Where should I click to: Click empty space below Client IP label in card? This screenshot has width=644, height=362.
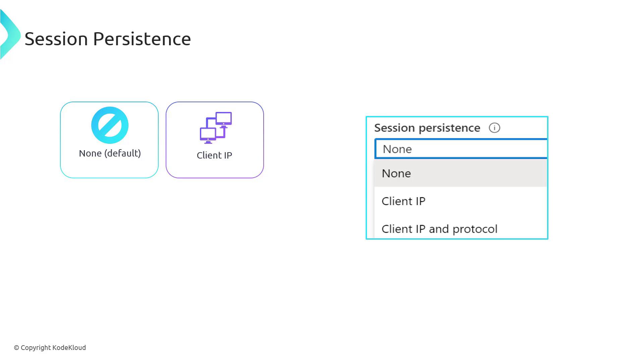(215, 169)
